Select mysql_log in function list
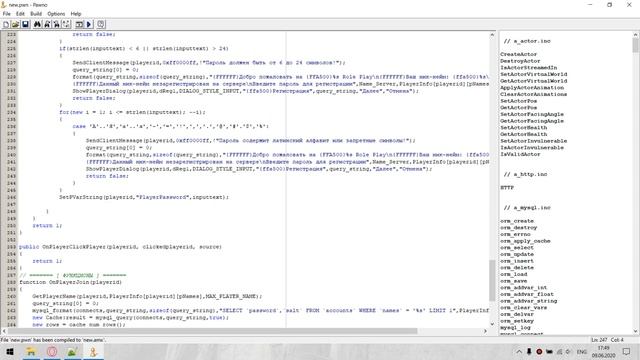 coord(515,328)
